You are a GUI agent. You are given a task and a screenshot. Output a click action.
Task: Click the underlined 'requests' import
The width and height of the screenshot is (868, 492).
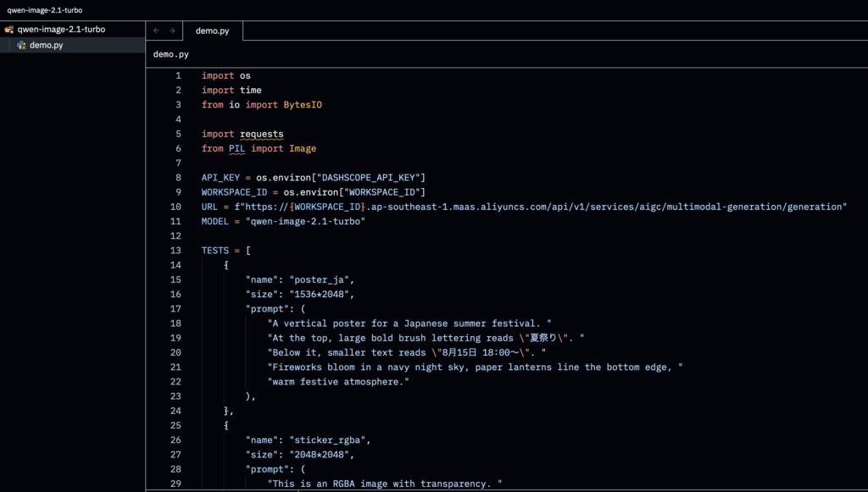point(261,134)
